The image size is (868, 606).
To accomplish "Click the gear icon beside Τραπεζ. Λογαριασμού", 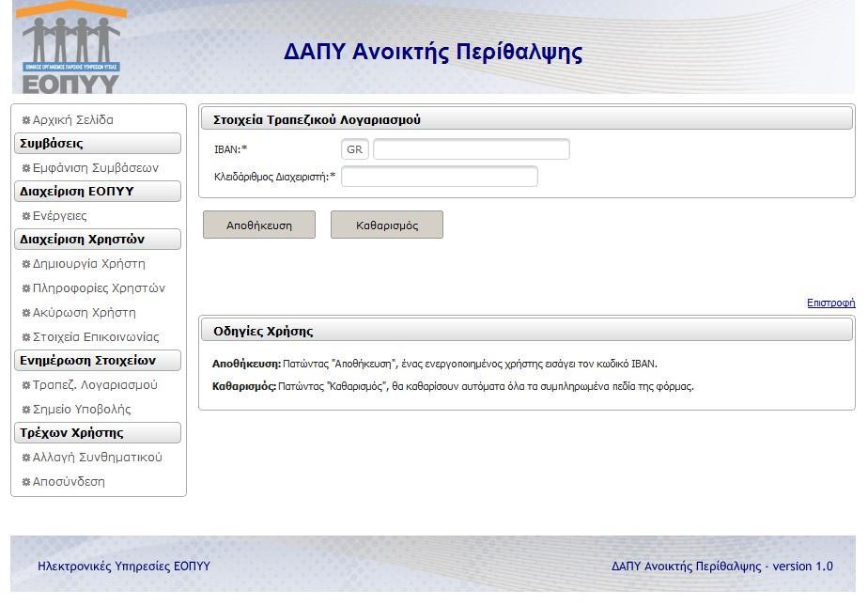I will click(x=25, y=385).
